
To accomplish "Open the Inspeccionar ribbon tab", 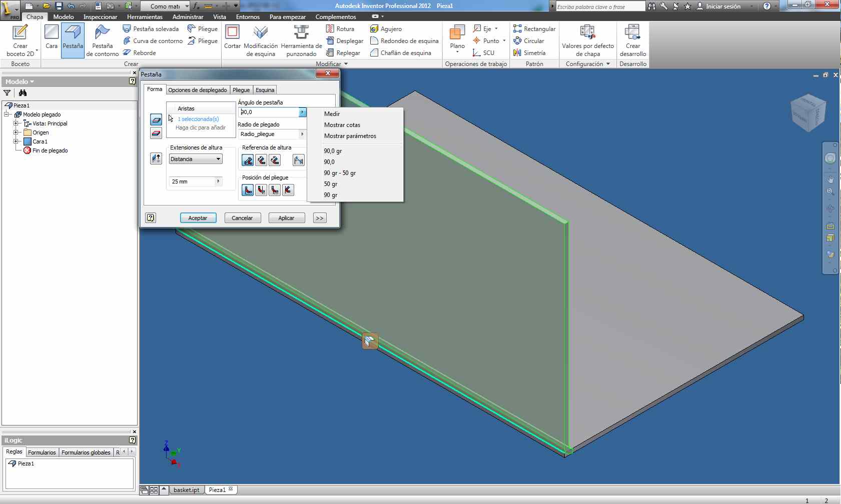I will [100, 17].
